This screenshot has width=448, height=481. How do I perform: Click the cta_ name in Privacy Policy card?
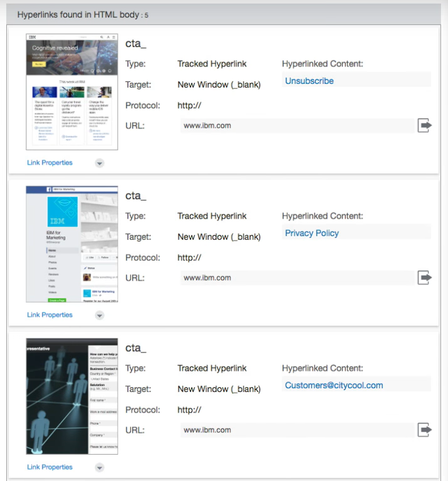click(135, 195)
